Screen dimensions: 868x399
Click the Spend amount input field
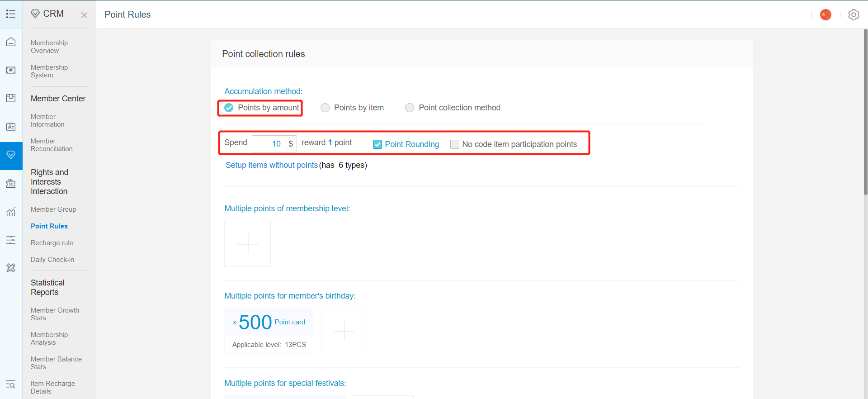(274, 144)
